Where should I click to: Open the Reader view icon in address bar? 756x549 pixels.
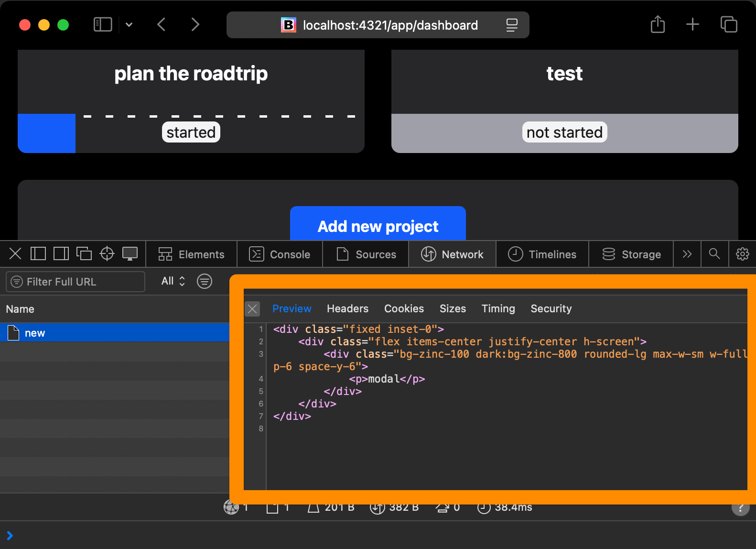tap(512, 25)
